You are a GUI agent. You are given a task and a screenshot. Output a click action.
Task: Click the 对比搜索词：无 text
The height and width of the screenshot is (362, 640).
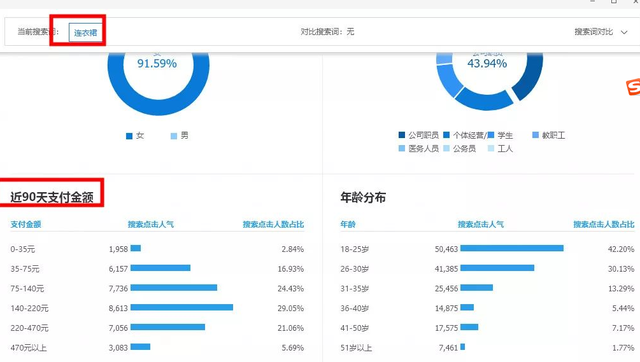pyautogui.click(x=327, y=31)
